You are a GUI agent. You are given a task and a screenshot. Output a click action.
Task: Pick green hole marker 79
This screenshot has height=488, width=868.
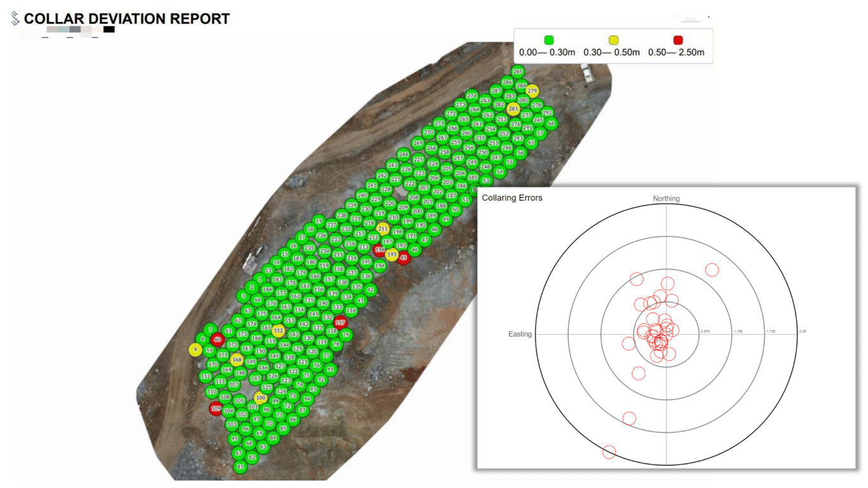pyautogui.click(x=346, y=335)
